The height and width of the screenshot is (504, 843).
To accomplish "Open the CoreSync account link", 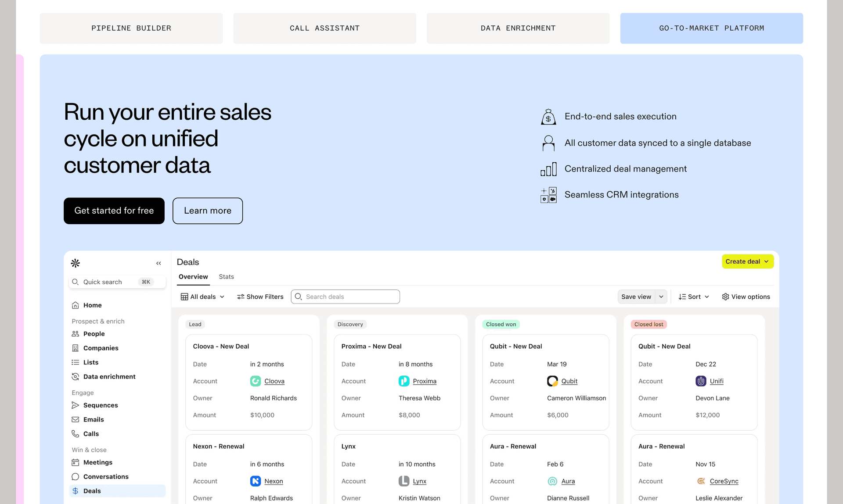I will click(x=724, y=482).
